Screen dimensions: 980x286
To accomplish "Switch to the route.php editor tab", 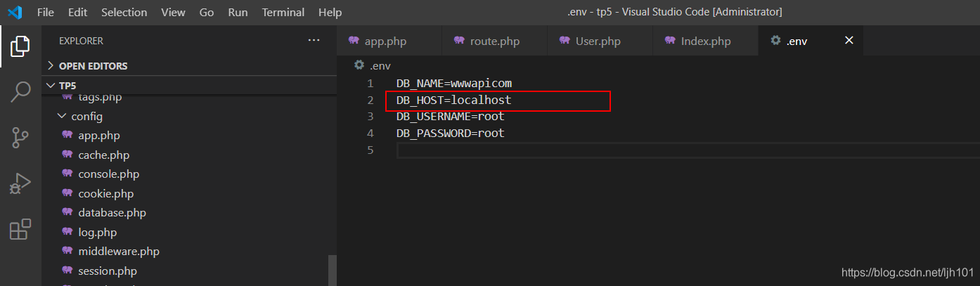I will coord(495,41).
